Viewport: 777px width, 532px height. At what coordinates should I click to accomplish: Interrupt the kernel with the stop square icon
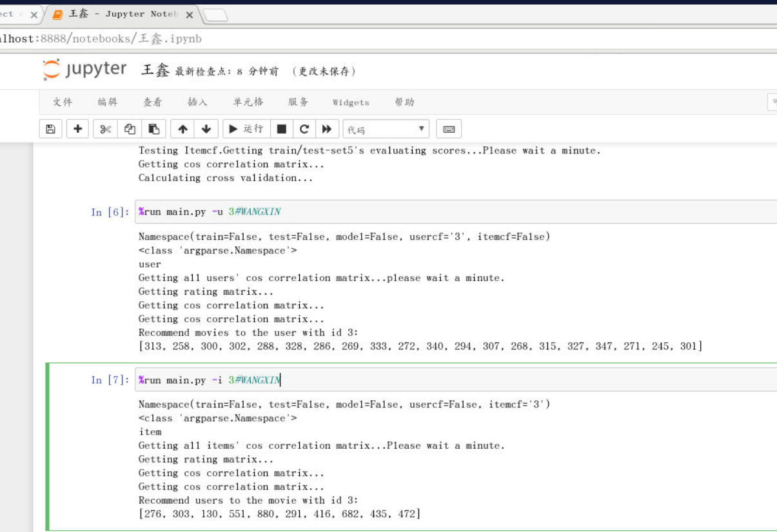(x=281, y=128)
